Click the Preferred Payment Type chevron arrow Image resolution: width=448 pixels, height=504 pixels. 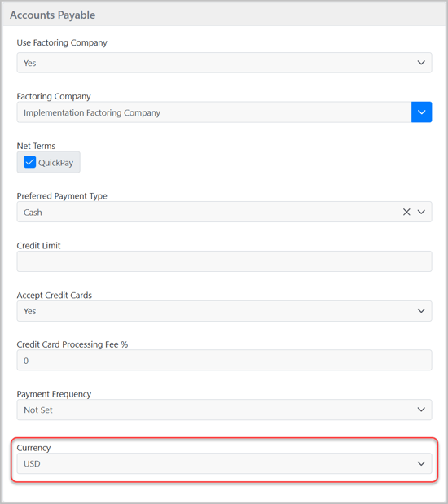[x=421, y=212]
